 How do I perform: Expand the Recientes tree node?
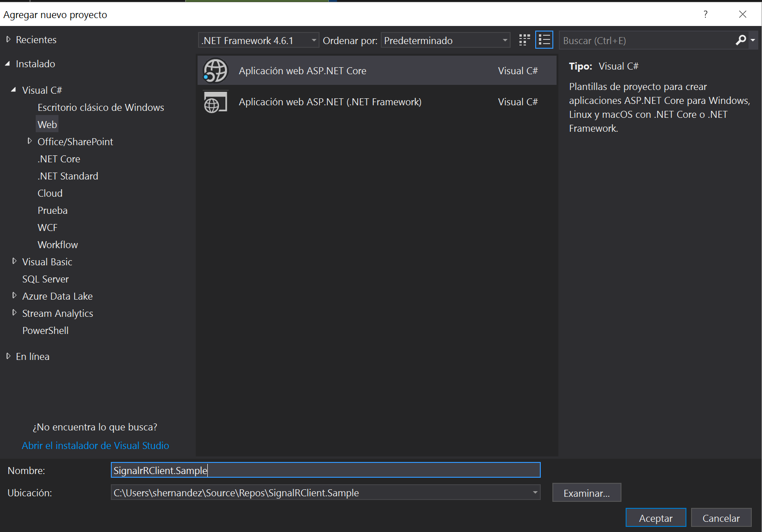pos(8,40)
